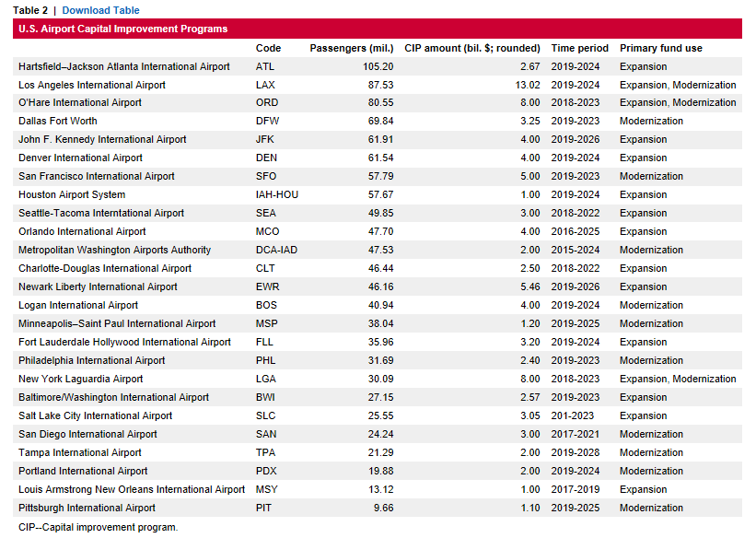Click the 201-2023 time period cell
Screen dimensions: 756x538
click(x=573, y=415)
